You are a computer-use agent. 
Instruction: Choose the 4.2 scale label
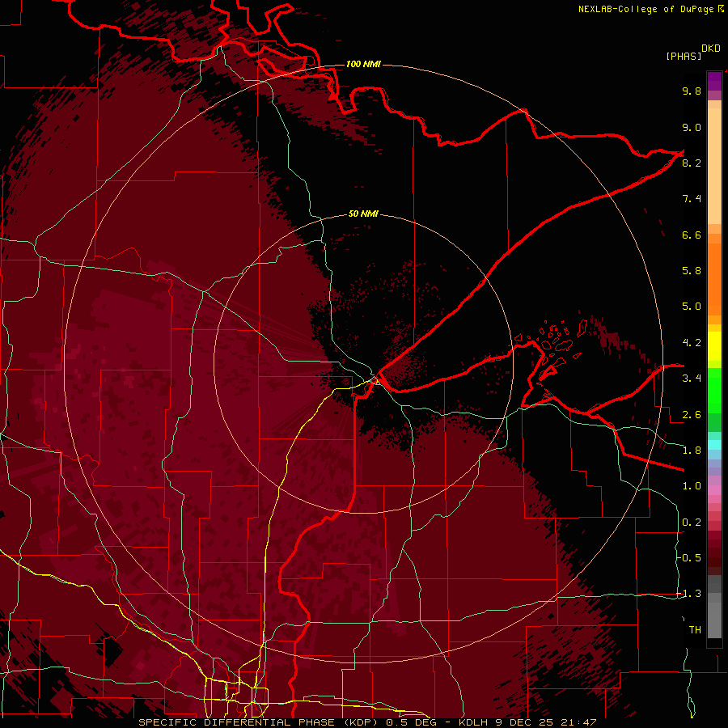pyautogui.click(x=692, y=343)
